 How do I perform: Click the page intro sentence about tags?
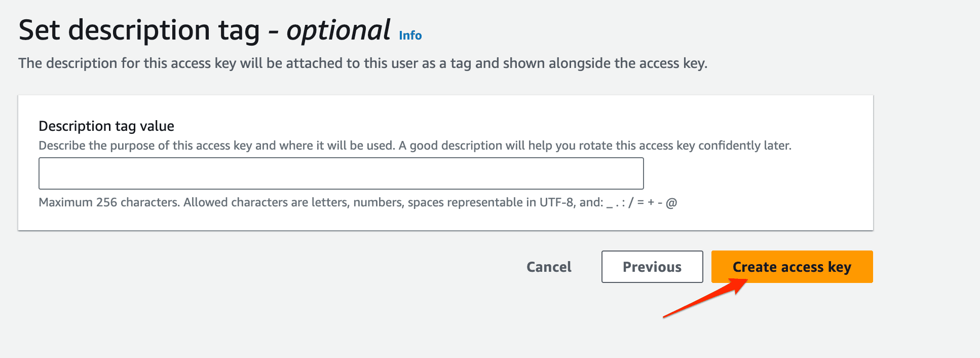(x=363, y=63)
